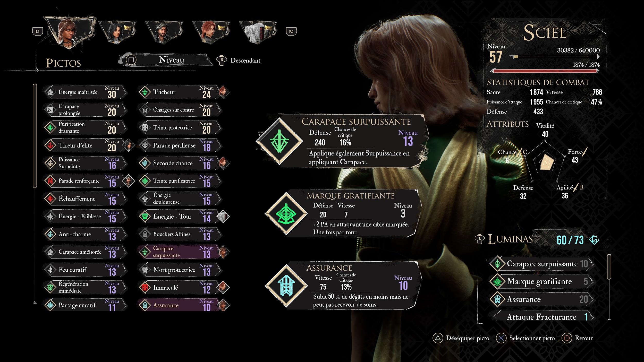644x362 pixels.
Task: Click the Luminas points icon
Action: click(x=594, y=240)
